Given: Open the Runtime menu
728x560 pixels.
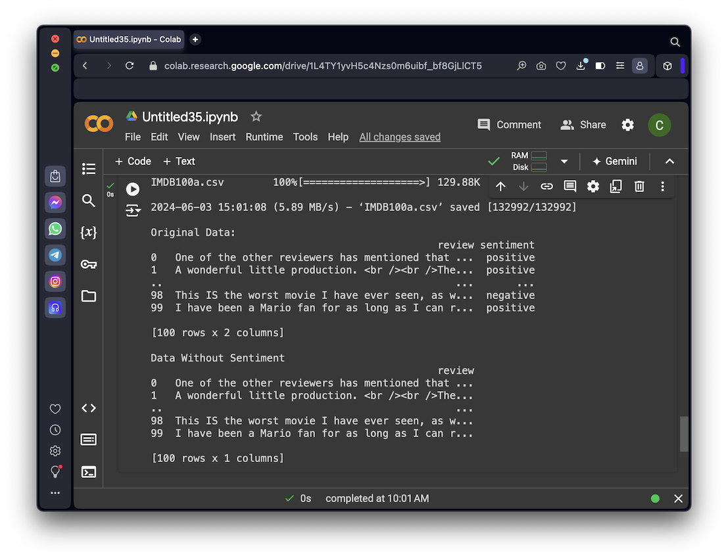Looking at the screenshot, I should coord(264,137).
